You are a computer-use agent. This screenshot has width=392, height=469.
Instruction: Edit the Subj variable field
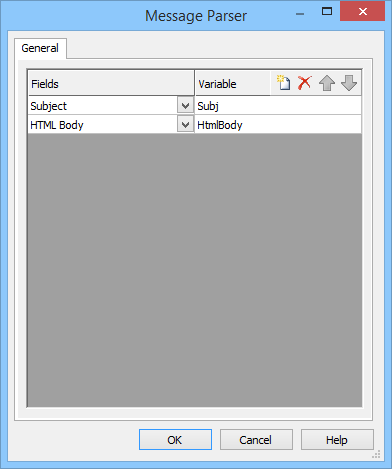tap(278, 106)
